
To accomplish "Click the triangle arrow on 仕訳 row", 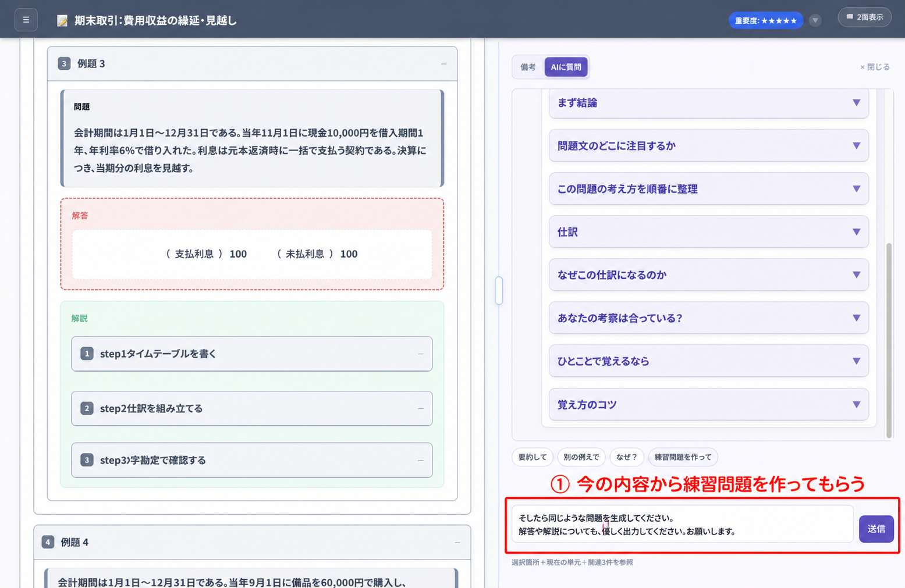I will (856, 232).
